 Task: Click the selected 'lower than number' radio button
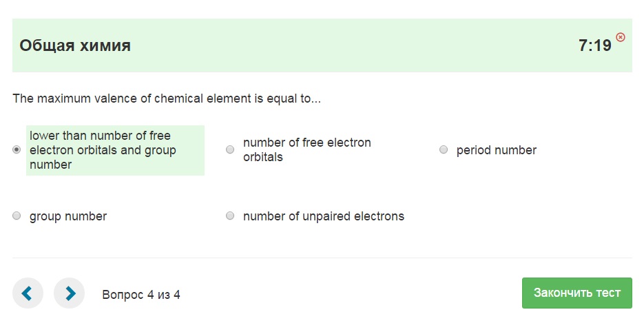coord(17,150)
